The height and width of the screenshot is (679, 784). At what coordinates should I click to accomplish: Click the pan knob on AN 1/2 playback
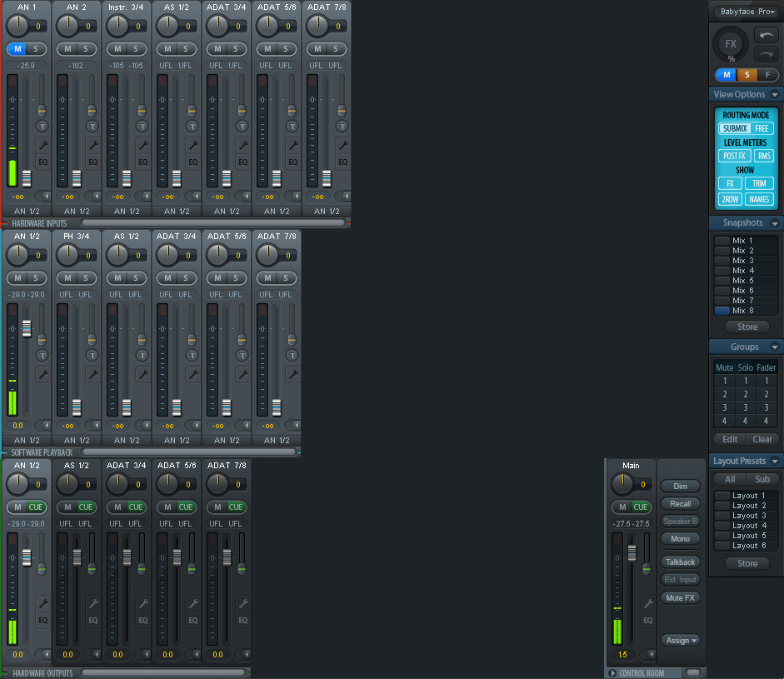point(17,255)
